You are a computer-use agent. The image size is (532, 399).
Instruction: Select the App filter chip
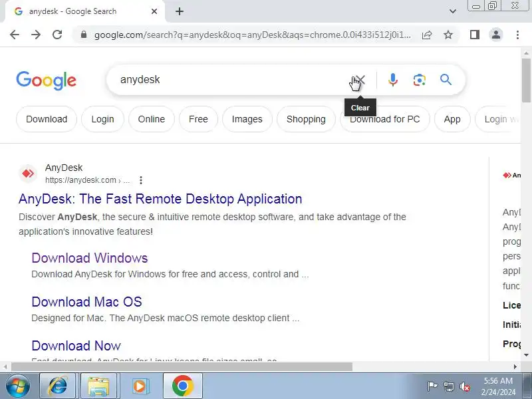(452, 119)
